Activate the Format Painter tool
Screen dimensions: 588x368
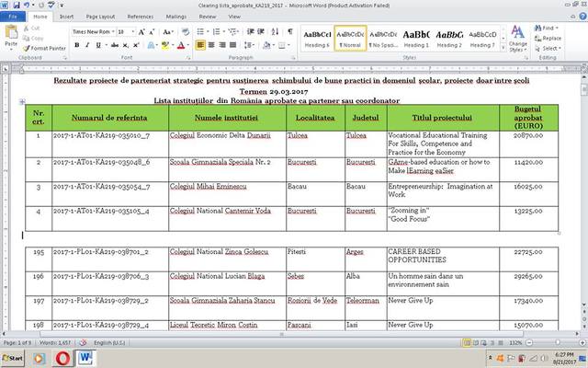[44, 48]
